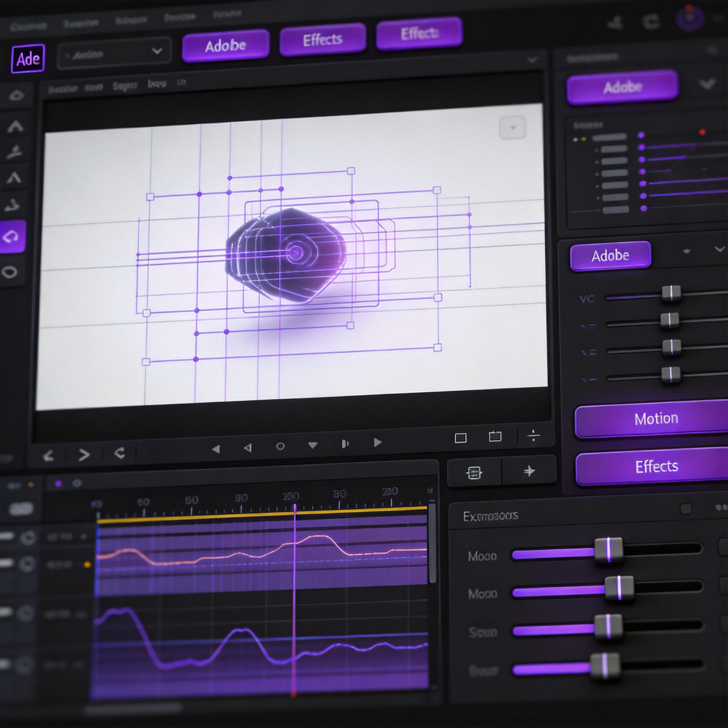Image resolution: width=728 pixels, height=728 pixels.
Task: Step back with the outlined left triangle
Action: tap(248, 448)
